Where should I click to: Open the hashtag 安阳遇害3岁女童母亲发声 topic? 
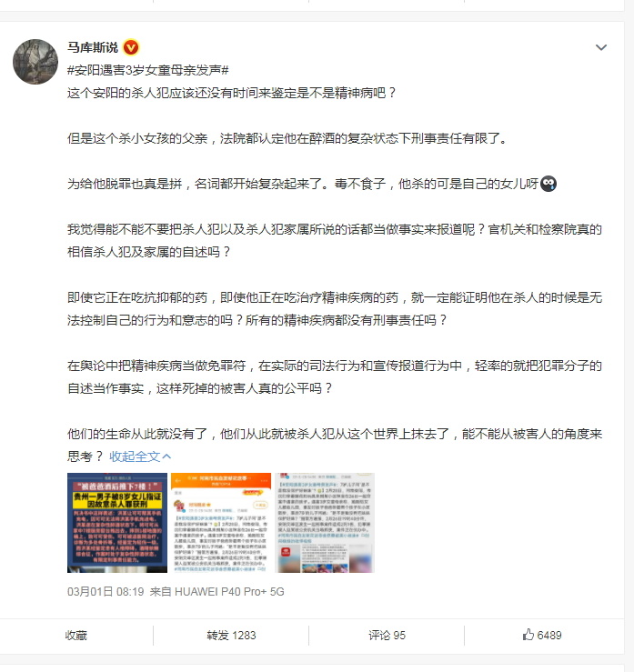click(x=148, y=70)
